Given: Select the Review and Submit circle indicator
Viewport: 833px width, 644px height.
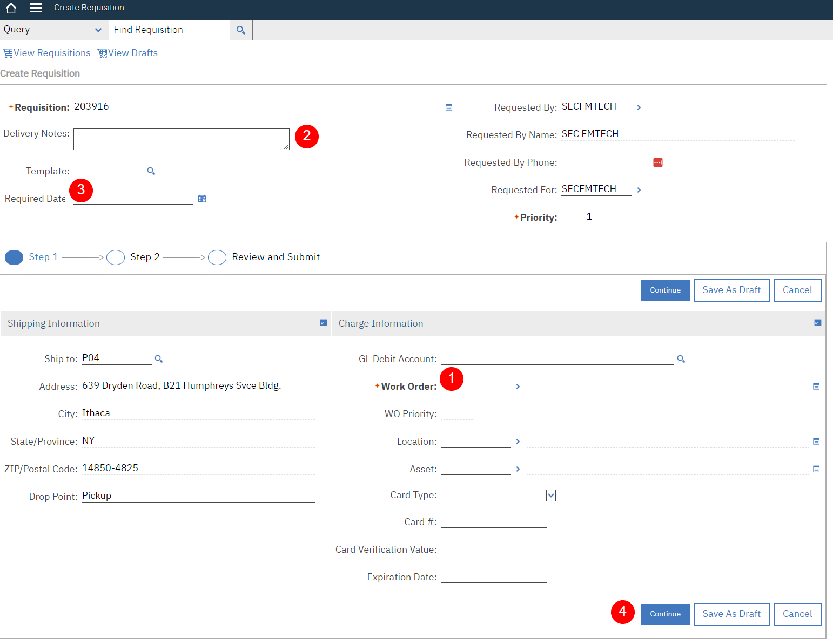Looking at the screenshot, I should (217, 257).
